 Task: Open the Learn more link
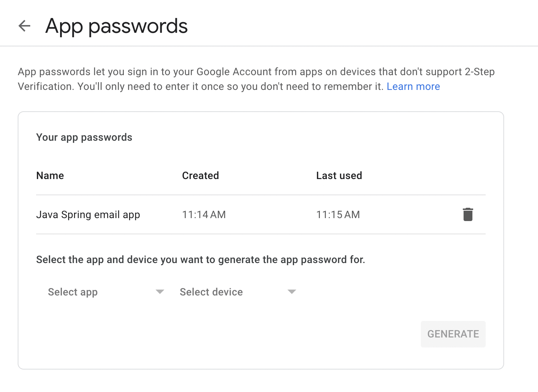(x=413, y=86)
